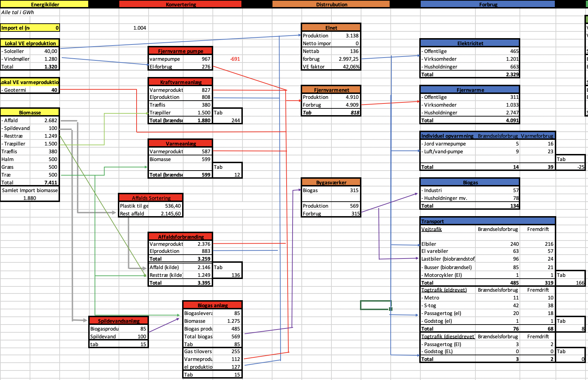
Task: Click 'Togtrafik (eldrevet)' label
Action: tap(444, 290)
